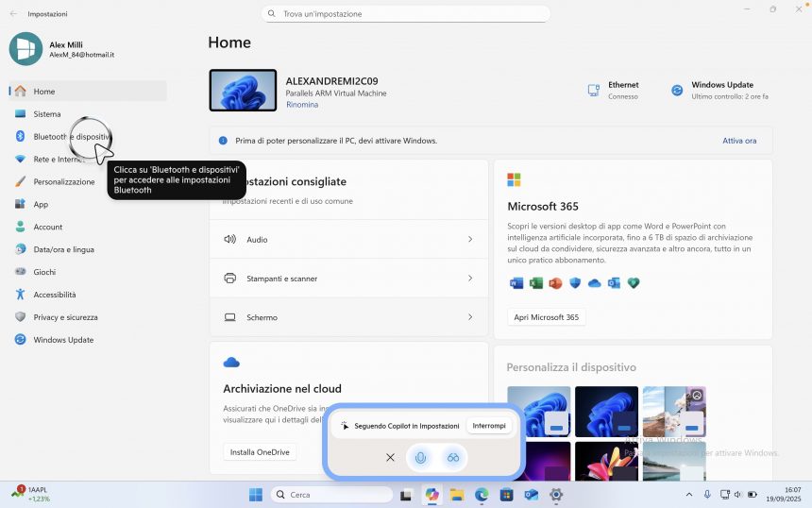
Task: Open the Sistema settings section
Action: tap(47, 114)
